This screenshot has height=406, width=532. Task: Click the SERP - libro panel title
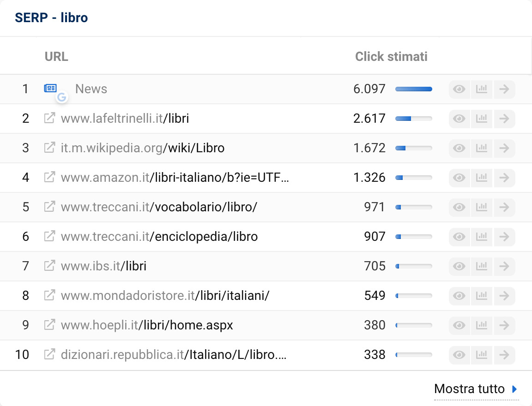pyautogui.click(x=51, y=18)
